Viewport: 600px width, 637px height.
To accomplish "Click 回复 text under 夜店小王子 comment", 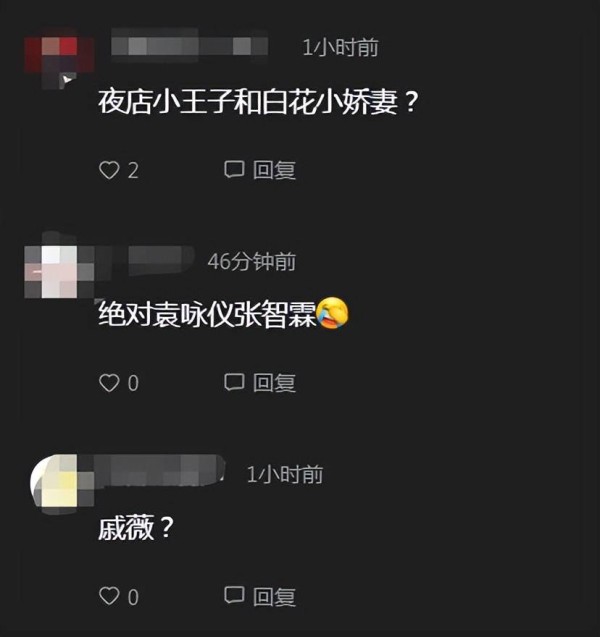I will tap(274, 170).
